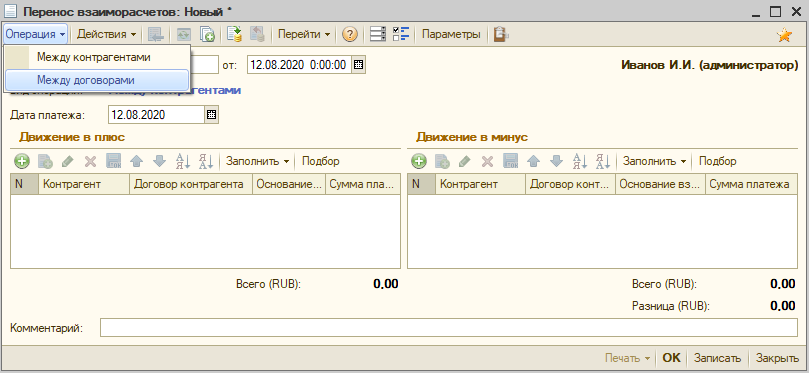The image size is (809, 373).
Task: Select Между контрагентами menu item
Action: tap(96, 58)
